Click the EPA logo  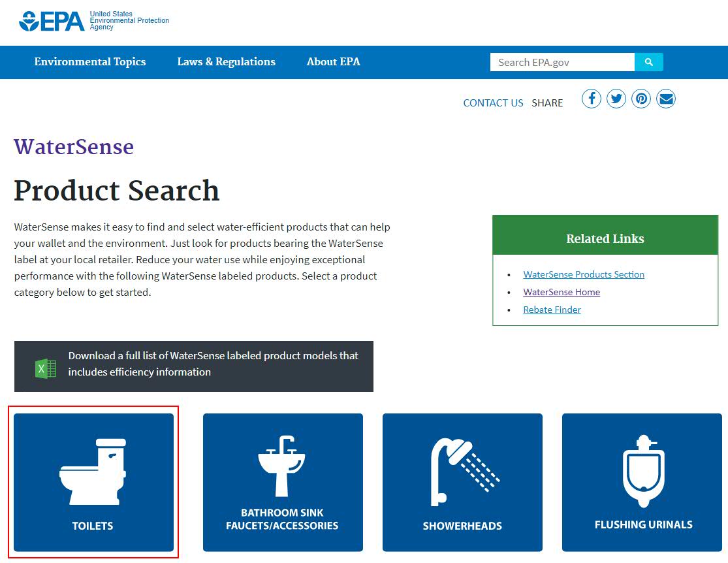point(52,21)
